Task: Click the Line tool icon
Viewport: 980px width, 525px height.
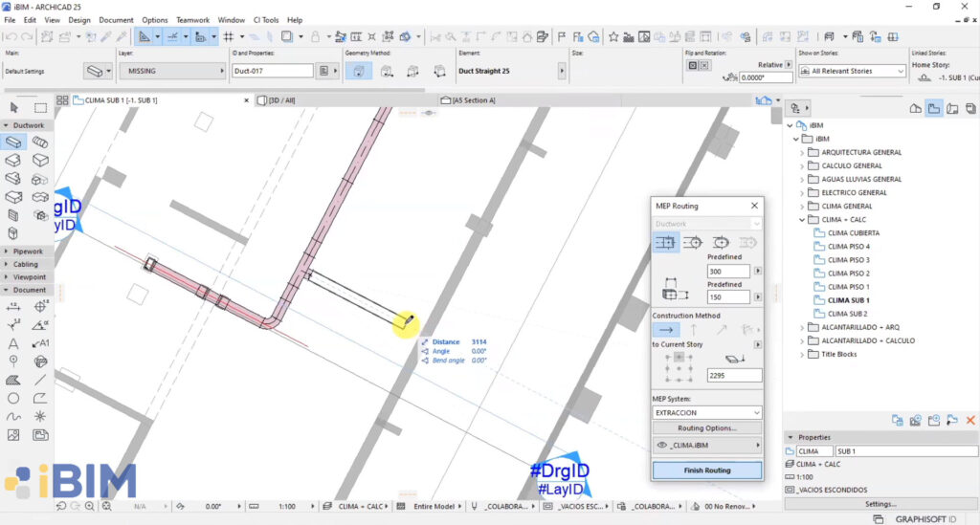Action: click(x=40, y=380)
